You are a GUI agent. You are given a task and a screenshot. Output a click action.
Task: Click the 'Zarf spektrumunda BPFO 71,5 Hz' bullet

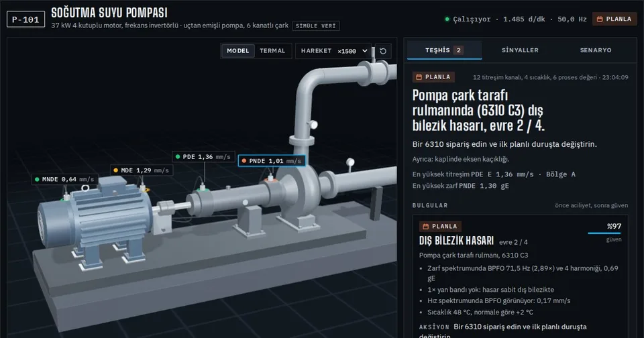(x=523, y=273)
